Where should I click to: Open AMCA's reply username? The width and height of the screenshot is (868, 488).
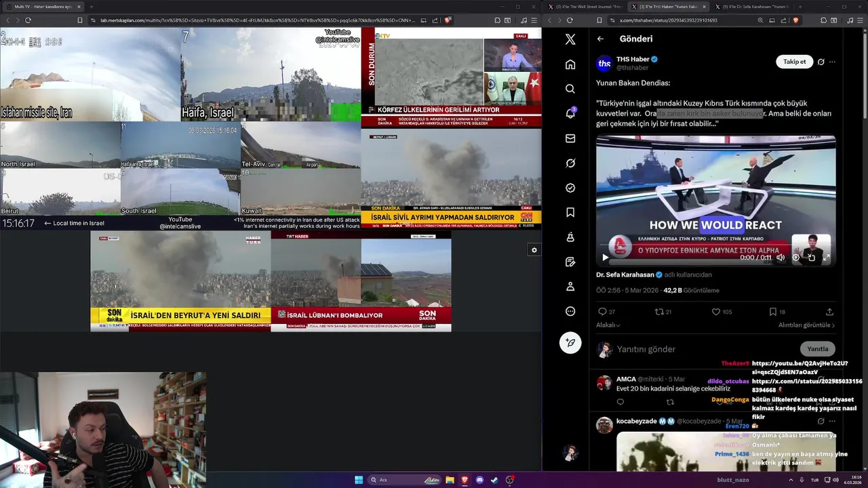pyautogui.click(x=626, y=379)
